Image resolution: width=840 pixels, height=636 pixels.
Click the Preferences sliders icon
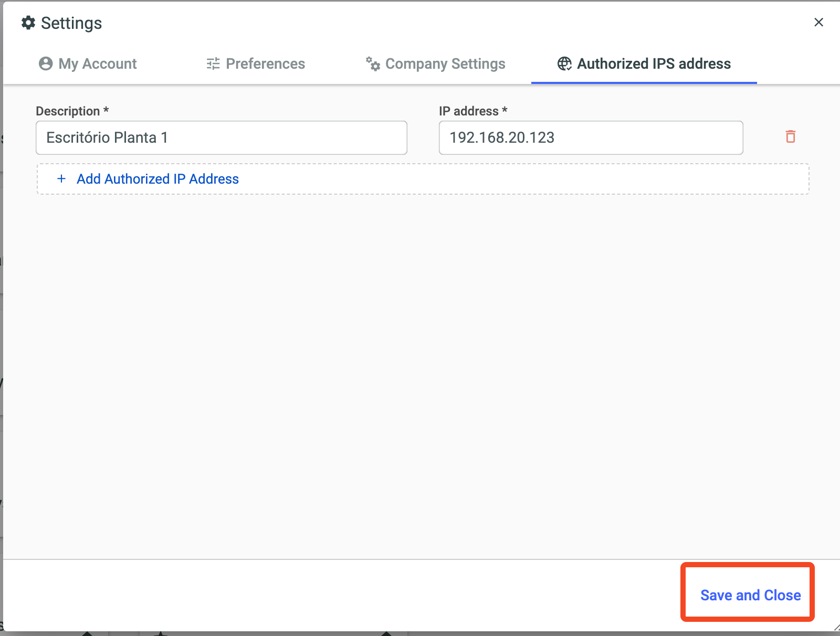click(x=213, y=63)
